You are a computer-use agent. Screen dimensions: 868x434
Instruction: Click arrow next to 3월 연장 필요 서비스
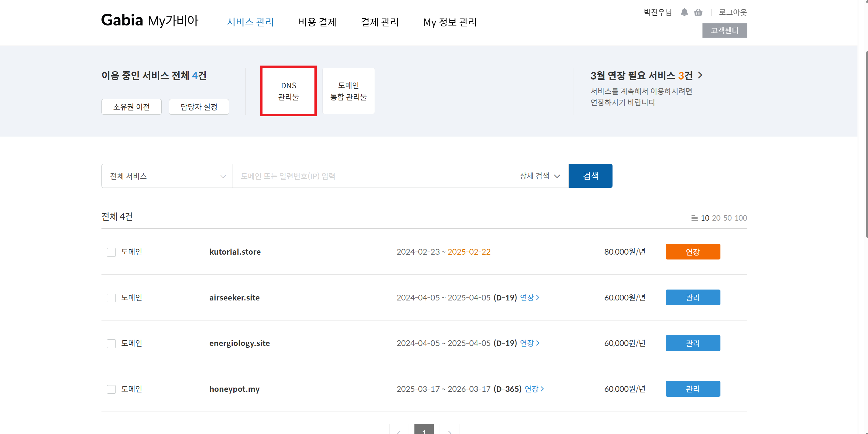[700, 75]
